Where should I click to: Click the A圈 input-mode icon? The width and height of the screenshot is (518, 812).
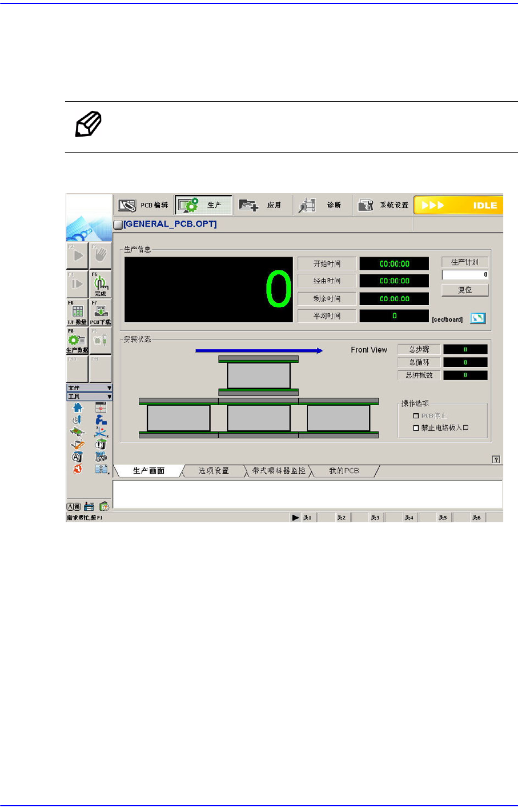coord(74,506)
